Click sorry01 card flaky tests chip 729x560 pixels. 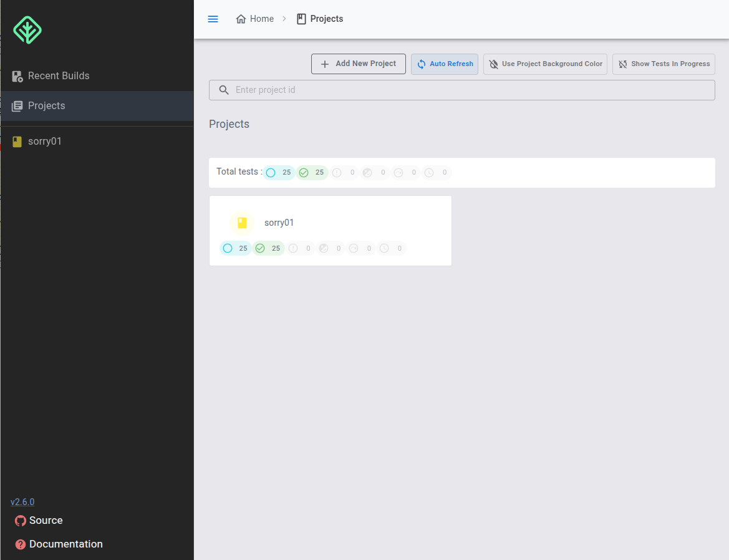tap(331, 248)
